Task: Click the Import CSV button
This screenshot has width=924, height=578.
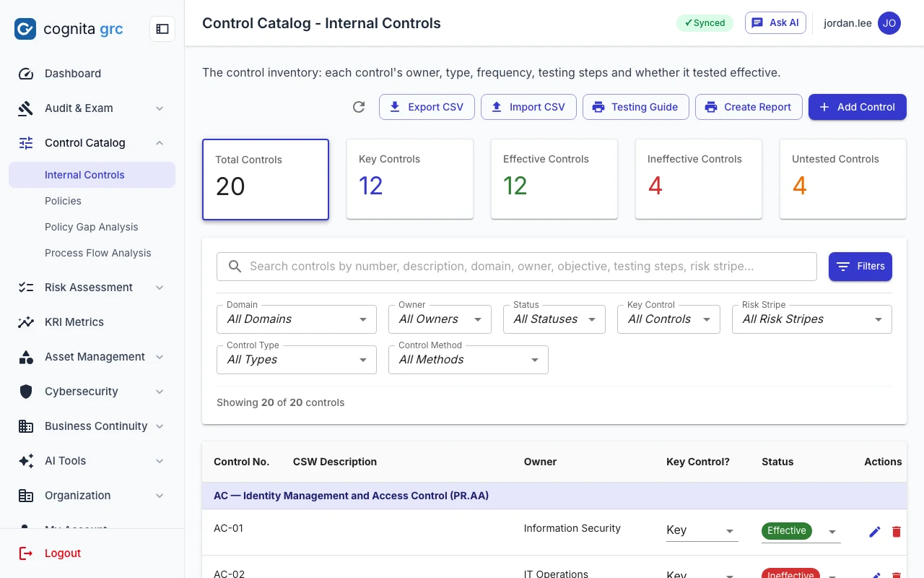Action: [x=528, y=107]
